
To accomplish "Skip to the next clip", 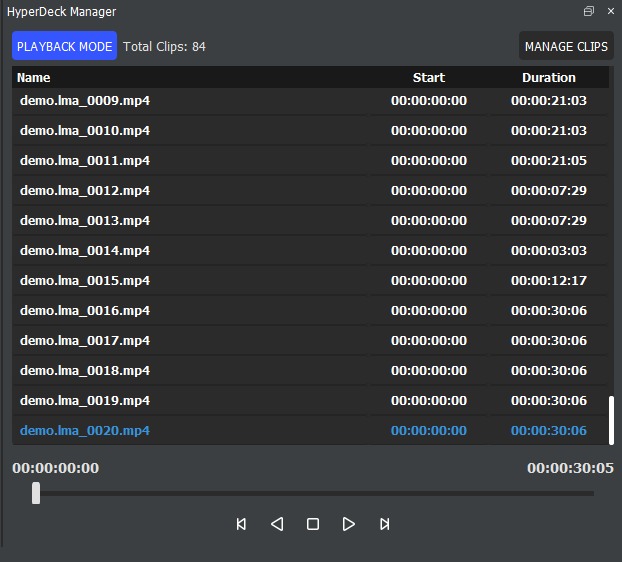I will pos(384,524).
